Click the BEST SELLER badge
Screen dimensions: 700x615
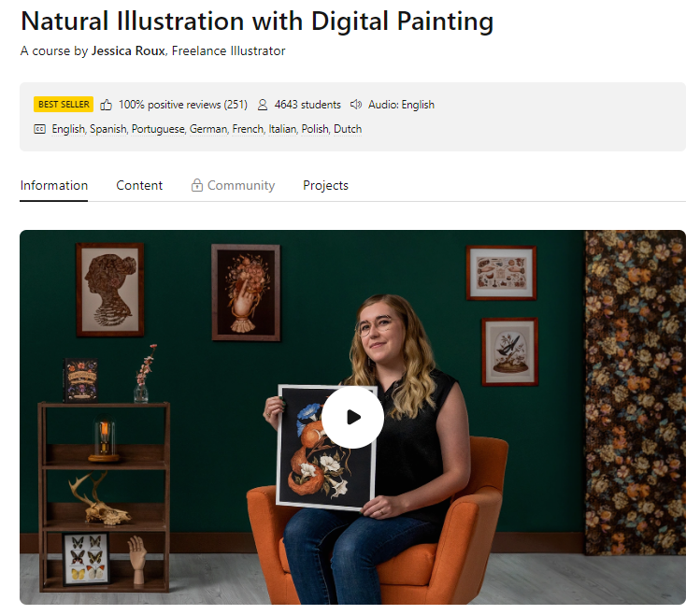point(64,105)
